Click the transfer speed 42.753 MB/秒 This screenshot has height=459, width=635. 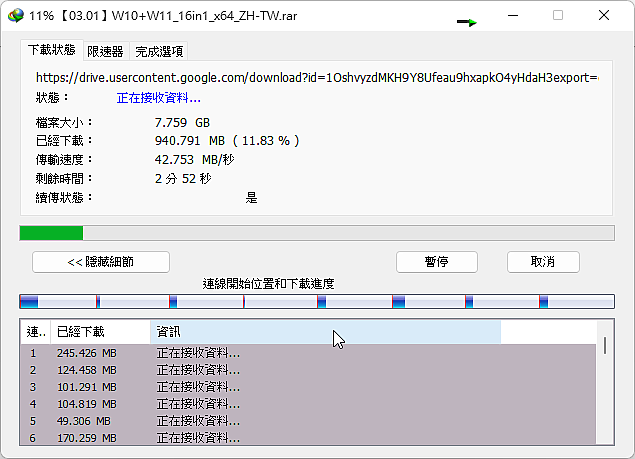point(194,160)
